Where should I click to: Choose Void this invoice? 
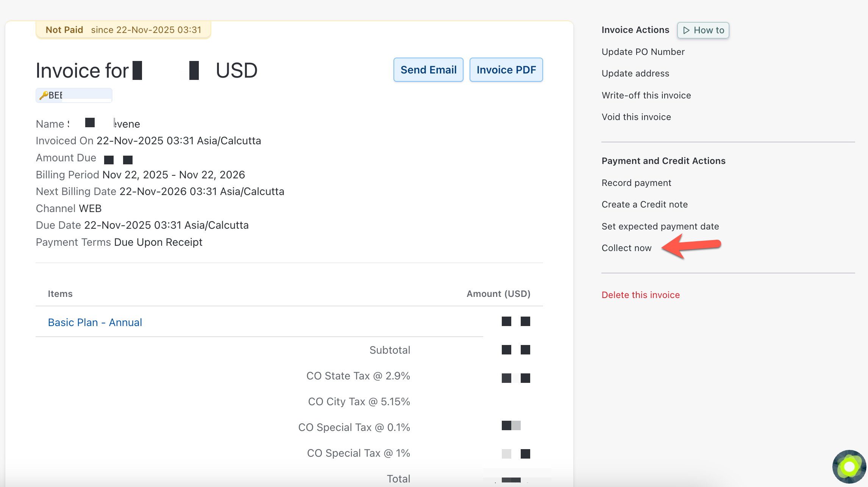[x=636, y=117]
